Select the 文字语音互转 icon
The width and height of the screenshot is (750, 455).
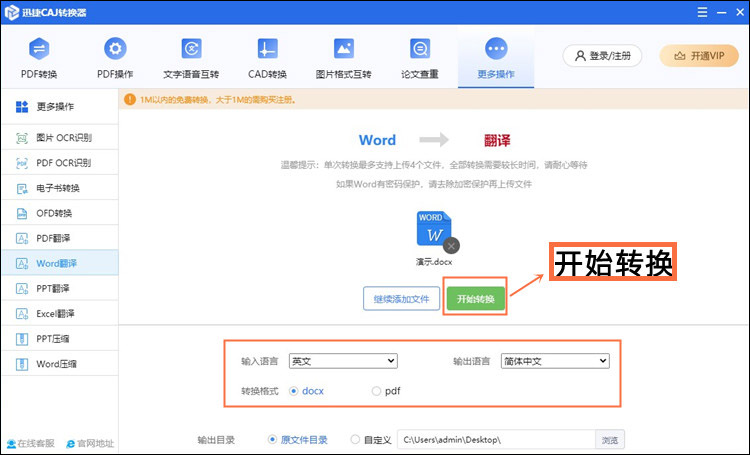[x=191, y=49]
